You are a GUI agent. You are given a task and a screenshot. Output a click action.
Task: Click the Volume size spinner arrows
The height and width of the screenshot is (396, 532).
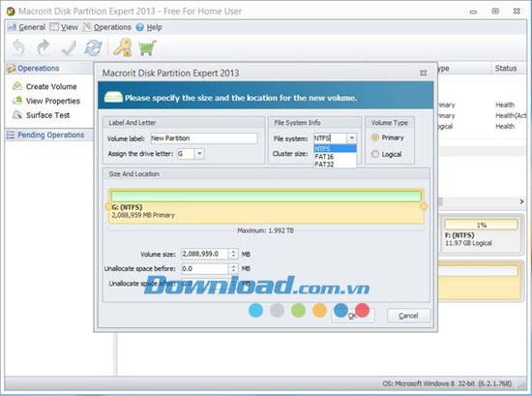pyautogui.click(x=233, y=254)
